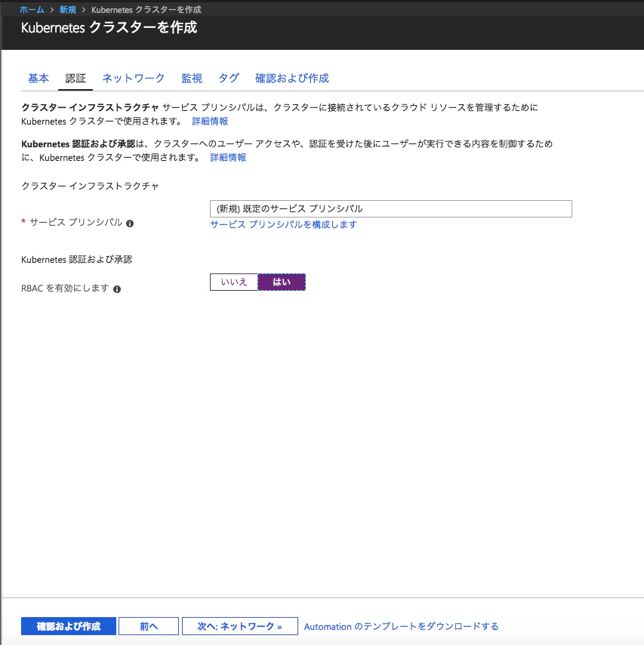Open ネットワーク tab

coord(133,78)
